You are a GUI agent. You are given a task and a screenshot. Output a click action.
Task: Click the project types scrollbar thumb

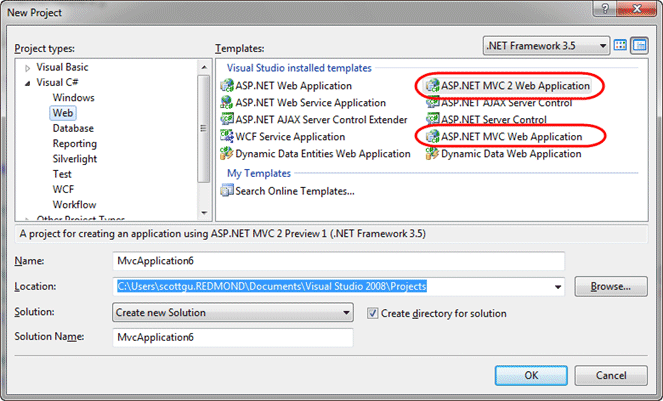click(x=204, y=129)
